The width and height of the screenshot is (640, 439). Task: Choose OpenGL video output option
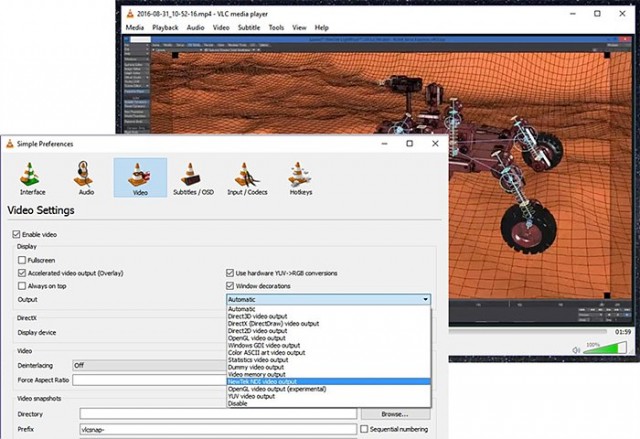tap(329, 338)
